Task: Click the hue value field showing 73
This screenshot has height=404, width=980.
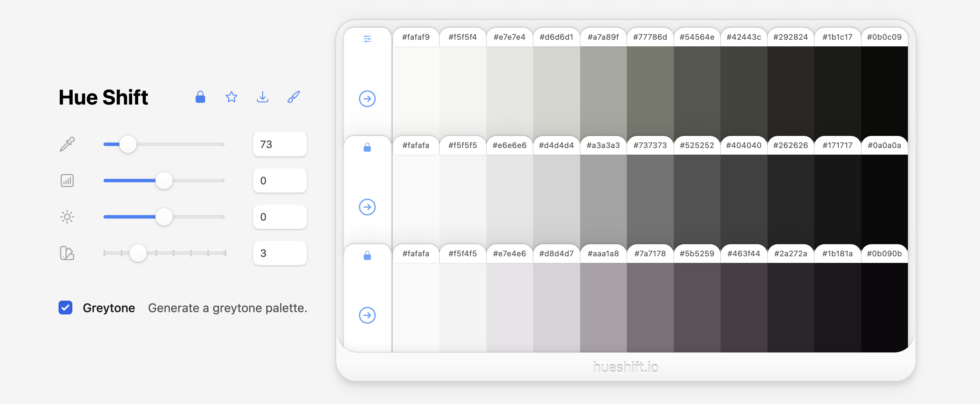Action: click(280, 145)
